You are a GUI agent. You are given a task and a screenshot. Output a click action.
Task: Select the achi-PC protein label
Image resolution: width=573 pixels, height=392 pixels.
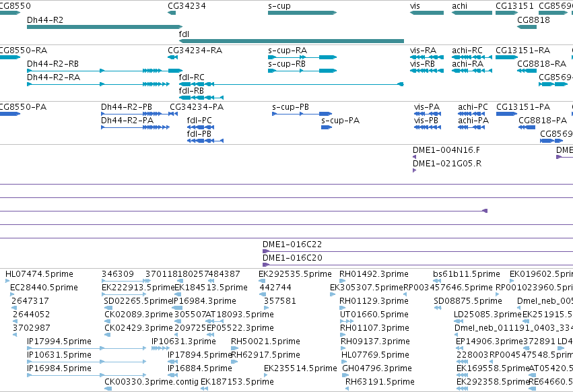coord(473,107)
